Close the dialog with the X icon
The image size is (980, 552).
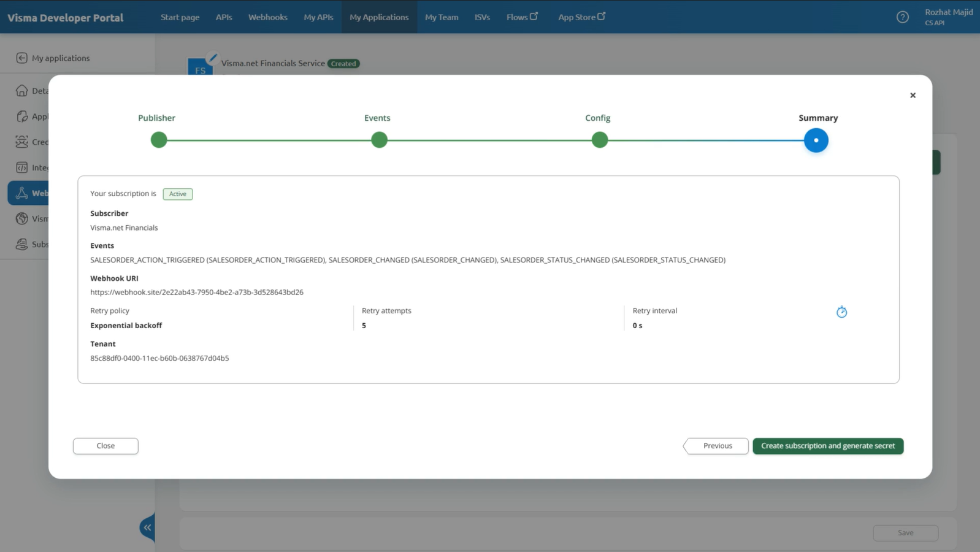[913, 95]
